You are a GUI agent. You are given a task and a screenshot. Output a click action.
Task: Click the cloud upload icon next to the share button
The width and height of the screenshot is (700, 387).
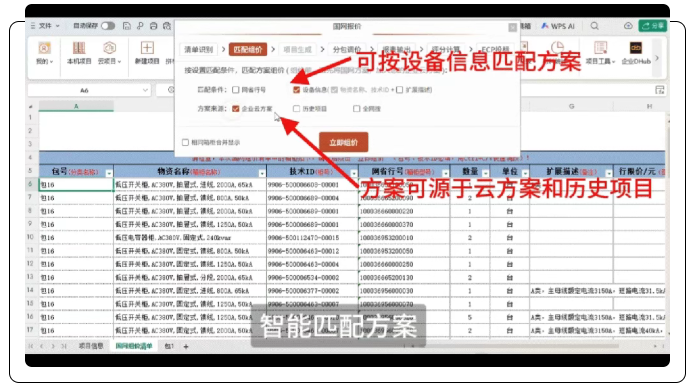point(628,26)
